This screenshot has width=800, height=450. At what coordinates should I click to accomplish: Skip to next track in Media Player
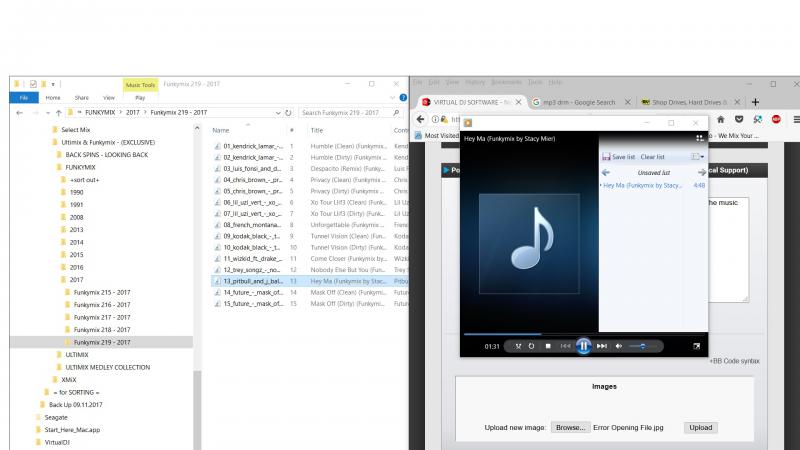[602, 346]
